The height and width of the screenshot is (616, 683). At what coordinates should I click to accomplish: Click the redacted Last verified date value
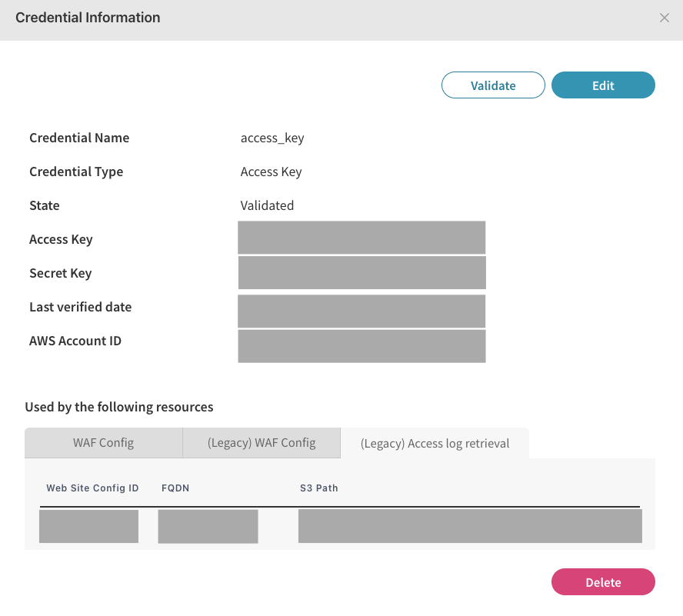361,311
